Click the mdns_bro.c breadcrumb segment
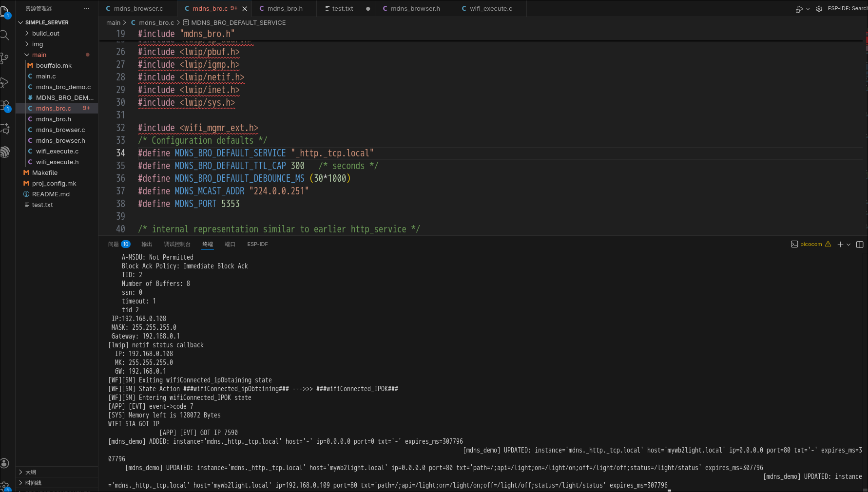This screenshot has height=492, width=868. (156, 23)
